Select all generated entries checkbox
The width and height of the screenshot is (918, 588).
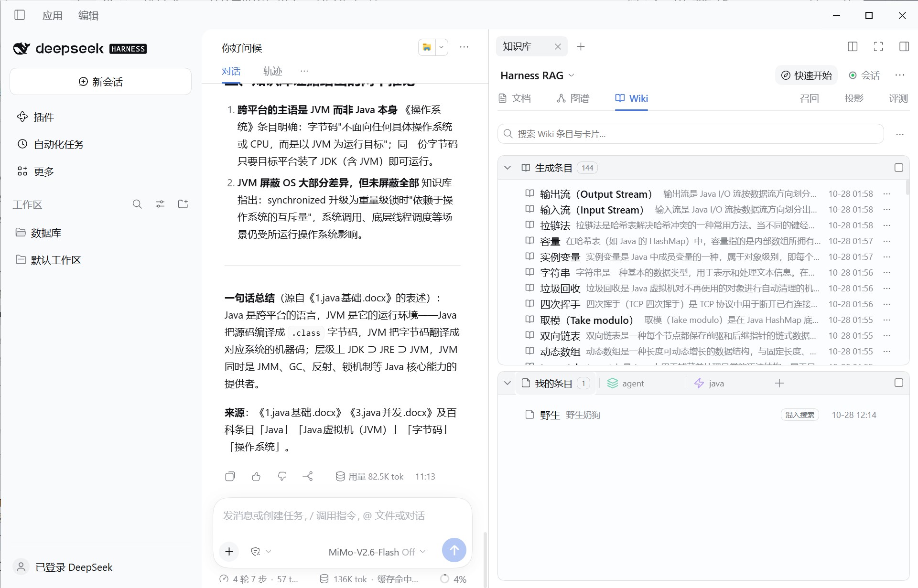tap(899, 168)
